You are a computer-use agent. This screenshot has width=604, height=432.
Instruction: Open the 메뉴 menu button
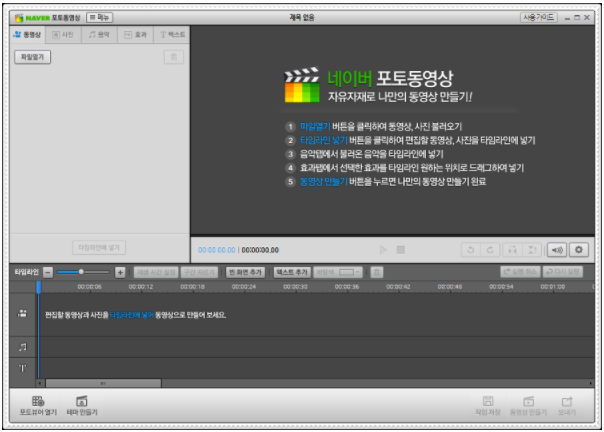(x=99, y=17)
